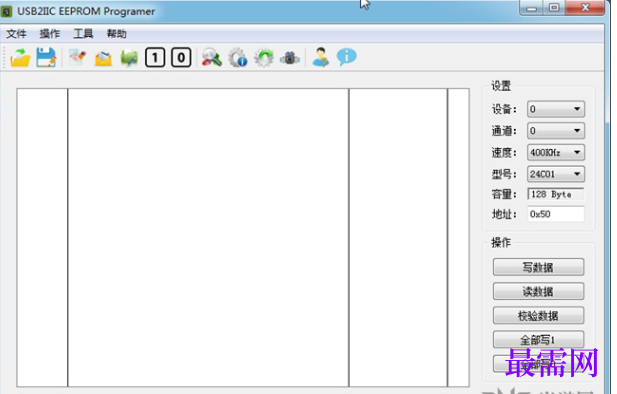This screenshot has height=394, width=617.
Task: Click the 容量 128 Byte field
Action: [556, 194]
